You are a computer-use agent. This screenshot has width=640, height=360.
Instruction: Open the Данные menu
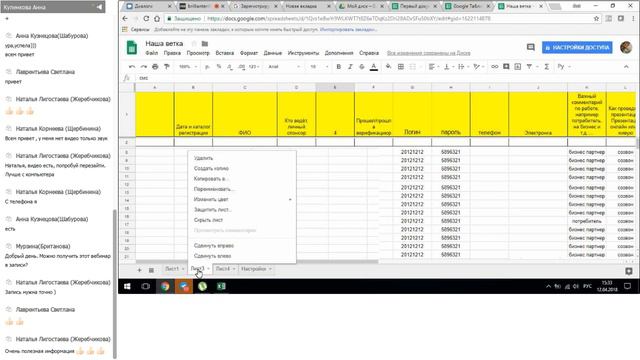point(273,53)
